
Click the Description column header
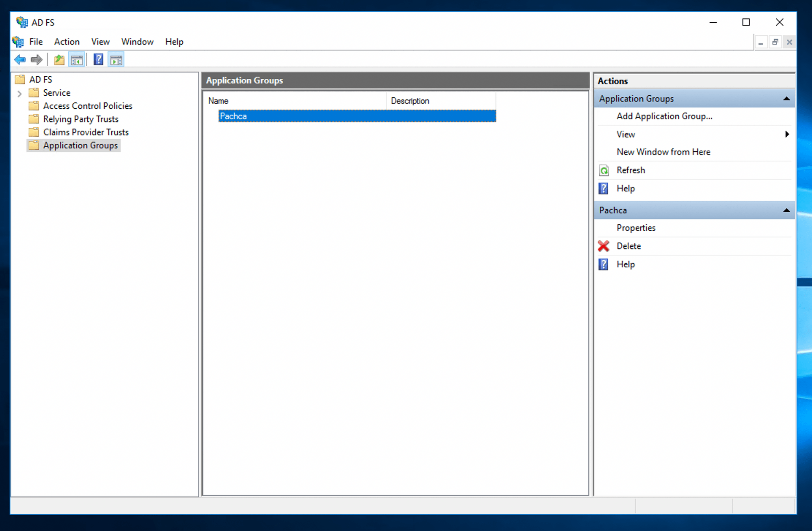pyautogui.click(x=410, y=101)
